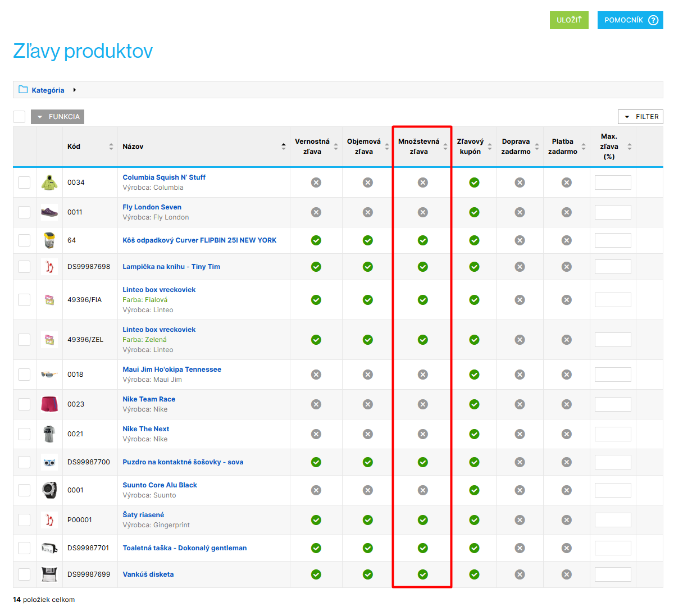Screen dimensions: 674x616
Task: Open Maui Jim Ho'okipa Tennessee link
Action: coord(172,369)
